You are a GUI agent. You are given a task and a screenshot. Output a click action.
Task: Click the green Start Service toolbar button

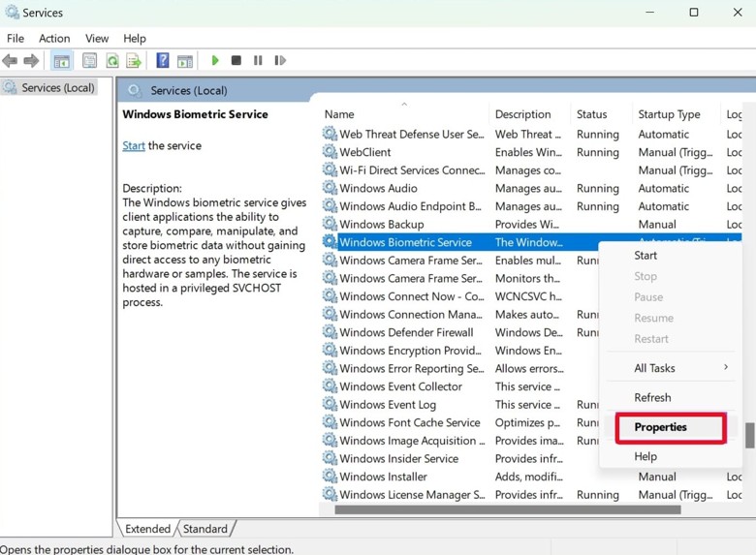215,60
